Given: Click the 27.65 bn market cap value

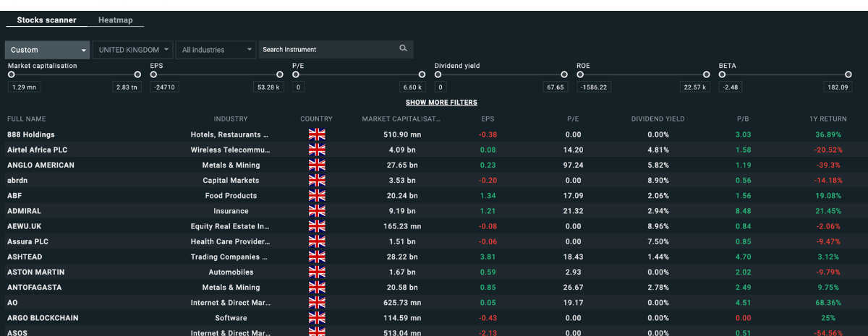Looking at the screenshot, I should click(x=401, y=165).
